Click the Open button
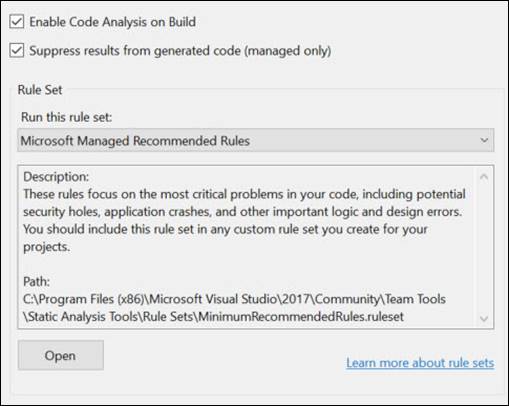The width and height of the screenshot is (509, 406). [x=61, y=355]
